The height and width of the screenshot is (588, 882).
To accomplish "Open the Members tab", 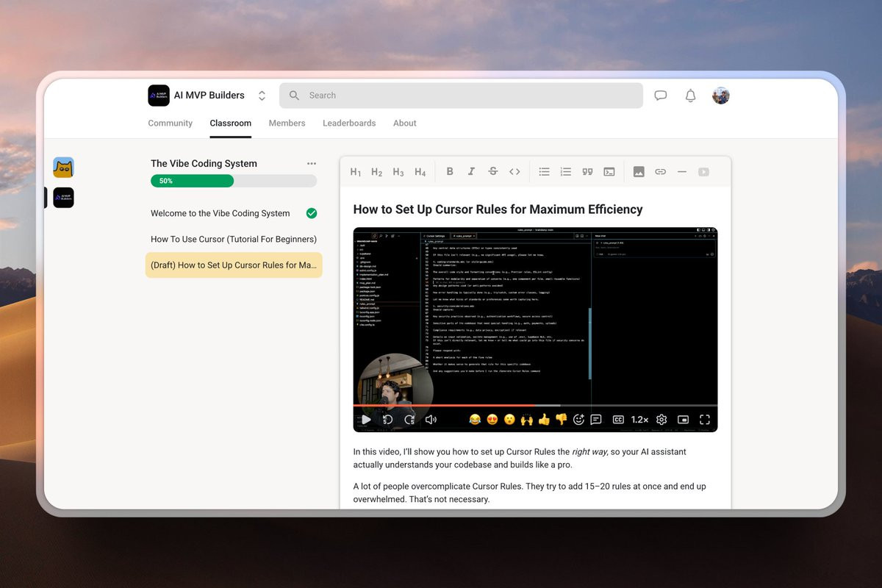I will [287, 123].
